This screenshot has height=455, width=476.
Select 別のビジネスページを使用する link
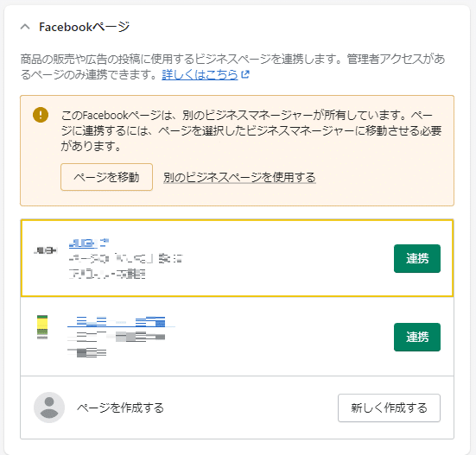point(239,178)
